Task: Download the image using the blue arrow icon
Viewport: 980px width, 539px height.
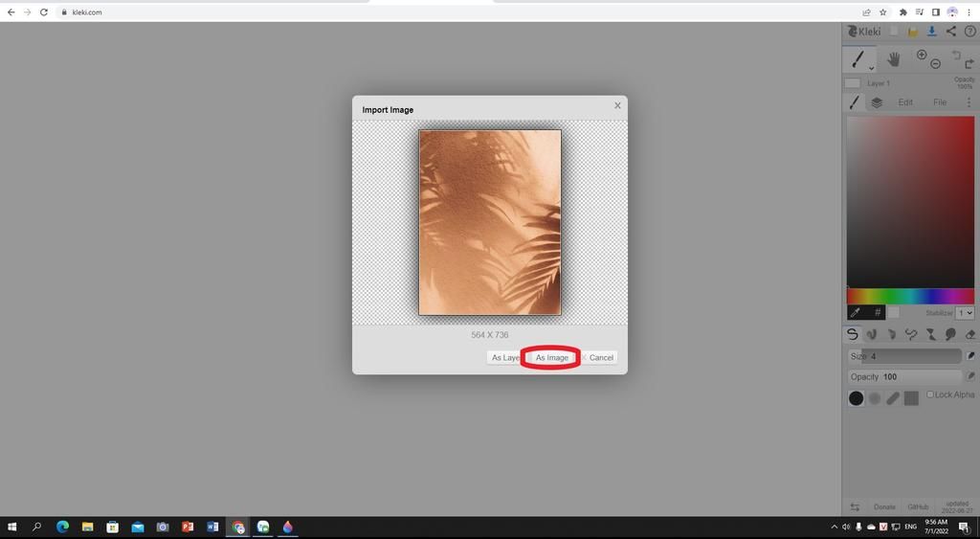Action: click(x=932, y=32)
